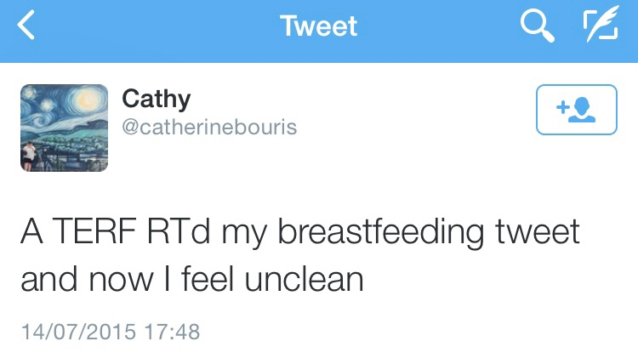Screen dimensions: 638x364
Task: Tap the plus sign in follow button
Action: [x=561, y=108]
